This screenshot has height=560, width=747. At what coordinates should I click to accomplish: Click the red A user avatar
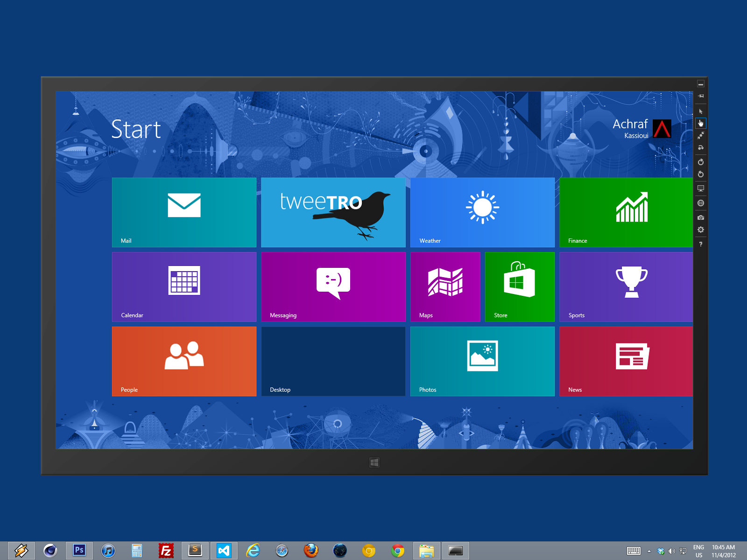point(662,129)
